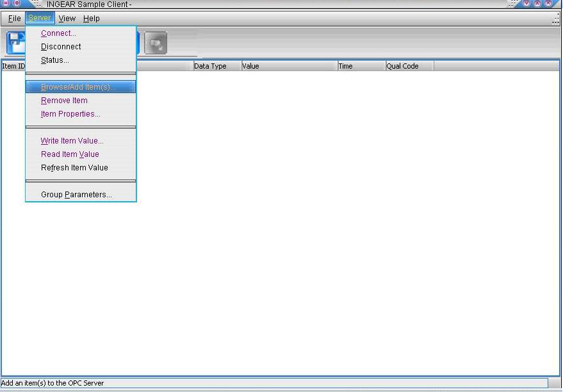This screenshot has width=563, height=392.
Task: Close the open Server menu in menu bar
Action: click(40, 19)
